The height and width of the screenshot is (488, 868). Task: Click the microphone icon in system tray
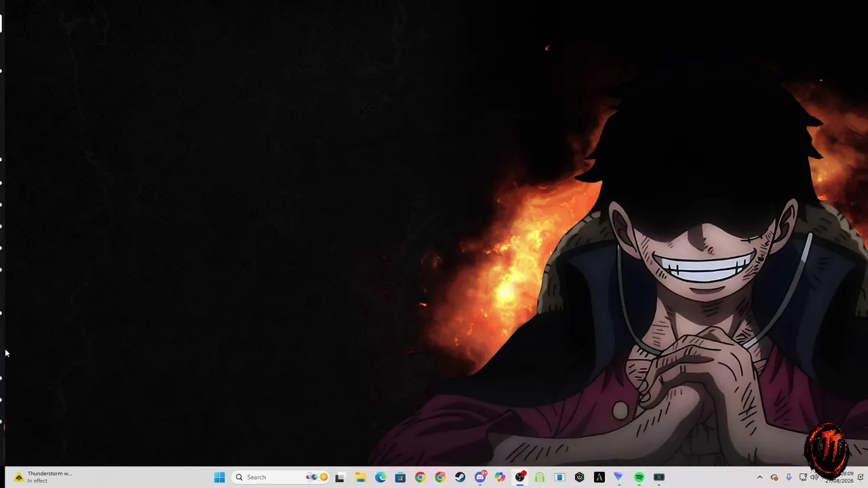789,477
